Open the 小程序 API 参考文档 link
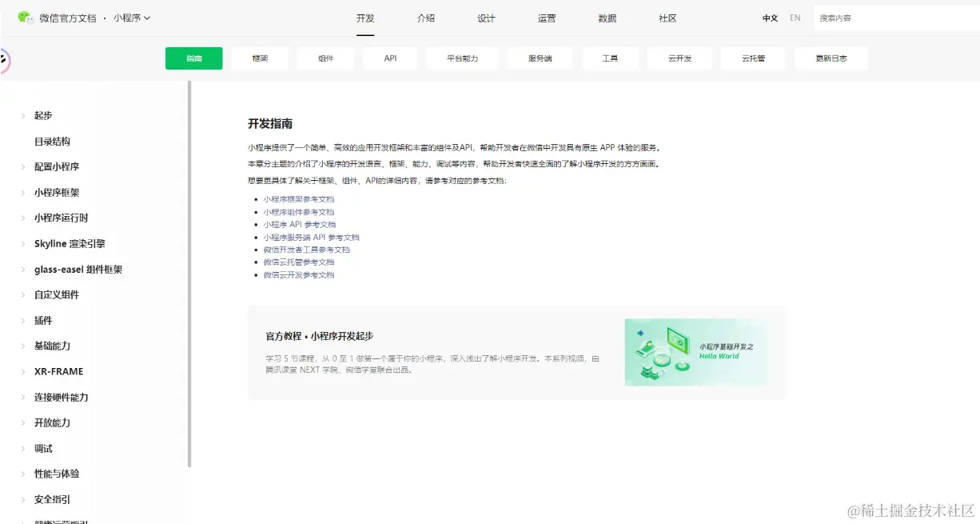Viewport: 980px width, 524px height. [300, 225]
